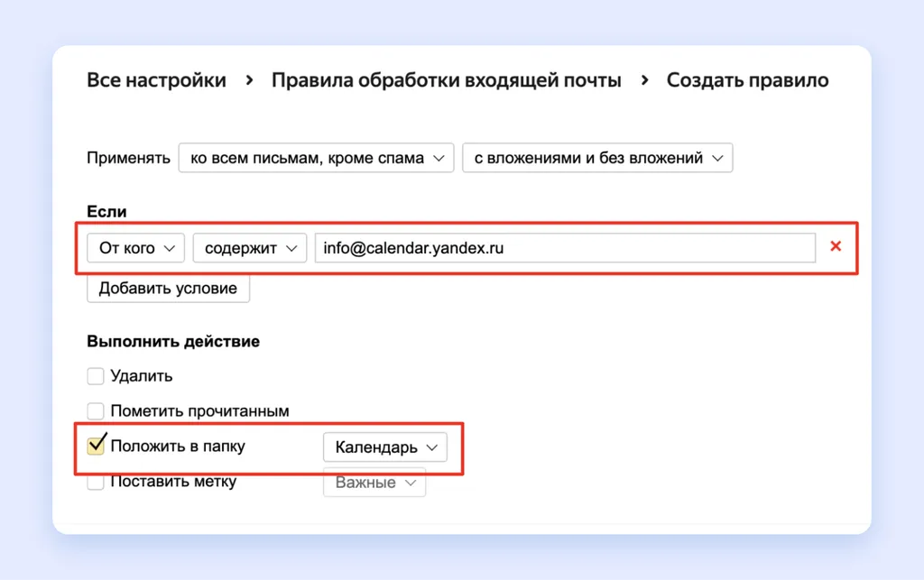Screen dimensions: 924x580
Task: Click the Добавить условие button
Action: point(168,288)
